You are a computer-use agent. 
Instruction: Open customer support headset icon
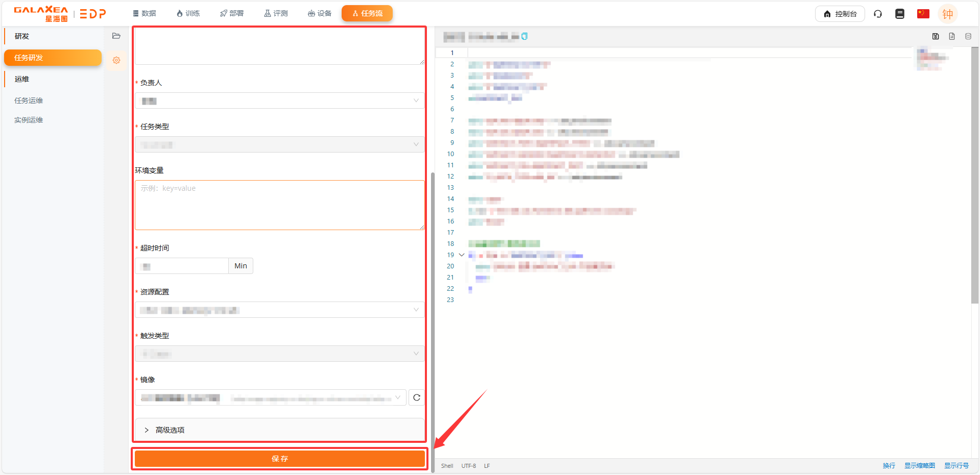pyautogui.click(x=878, y=14)
